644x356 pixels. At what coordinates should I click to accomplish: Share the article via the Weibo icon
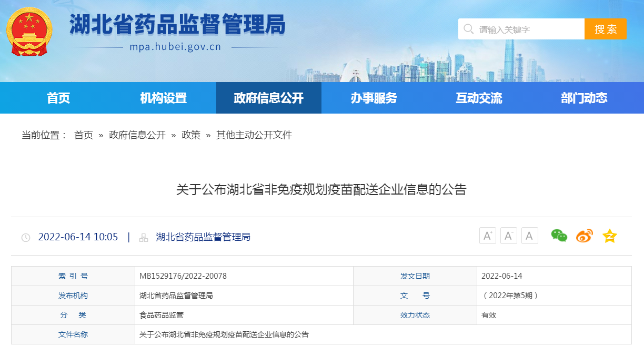tap(583, 236)
